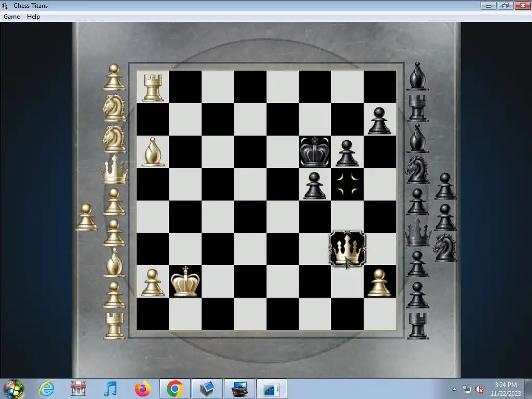Show hidden system tray icons
Viewport: 532px width, 399px height.
click(454, 389)
